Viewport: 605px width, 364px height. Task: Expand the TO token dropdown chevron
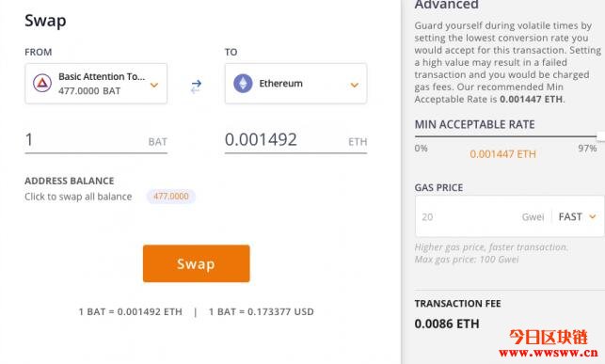(354, 85)
